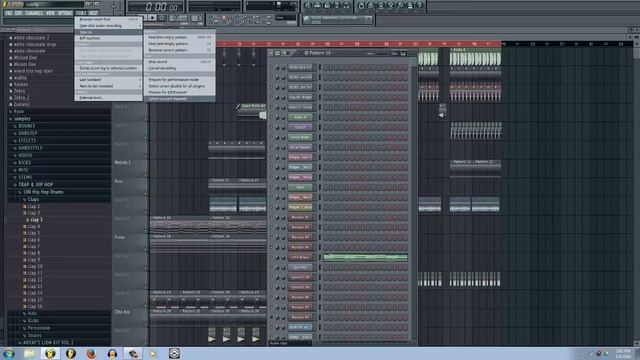Open Windows Explorer folder icon in taskbar
The height and width of the screenshot is (360, 640).
click(x=29, y=353)
